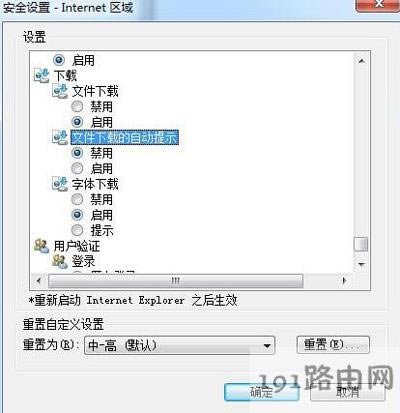The image size is (400, 413).
Task: Click the vertical scrollbar thumb
Action: point(361,244)
